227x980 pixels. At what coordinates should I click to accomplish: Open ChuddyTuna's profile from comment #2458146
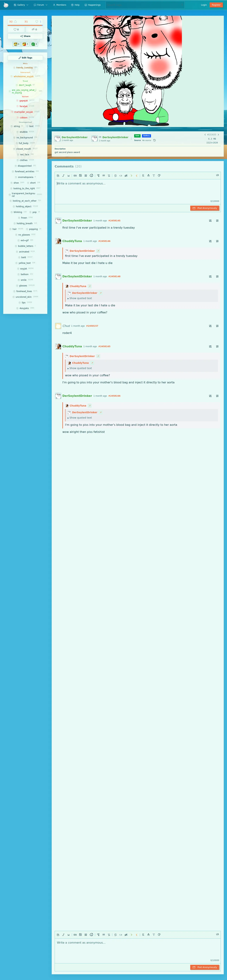click(72, 241)
